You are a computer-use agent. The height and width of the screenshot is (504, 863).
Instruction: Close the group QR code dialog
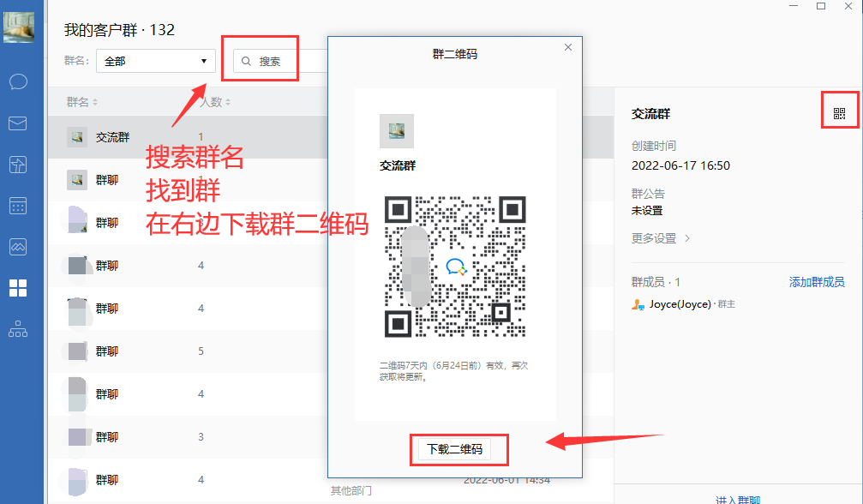(x=568, y=47)
